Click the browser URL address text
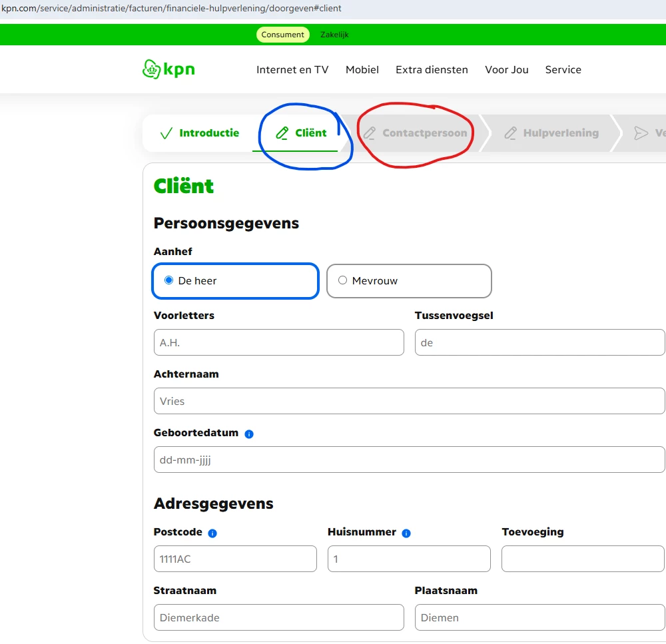The width and height of the screenshot is (666, 644). pos(171,9)
